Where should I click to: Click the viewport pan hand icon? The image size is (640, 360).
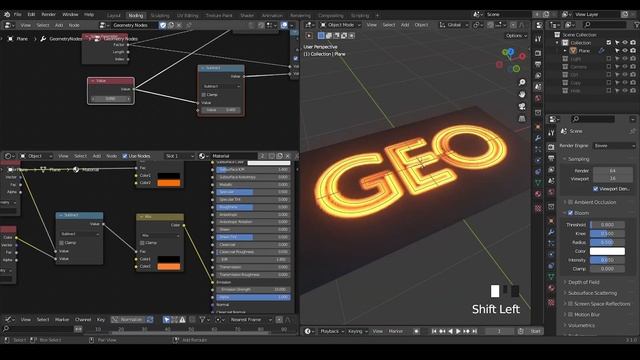pyautogui.click(x=522, y=94)
